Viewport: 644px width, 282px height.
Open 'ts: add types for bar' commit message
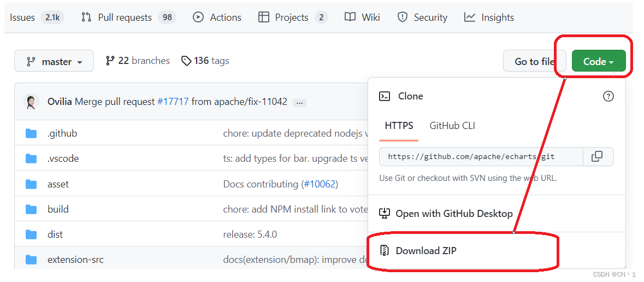[x=296, y=158]
